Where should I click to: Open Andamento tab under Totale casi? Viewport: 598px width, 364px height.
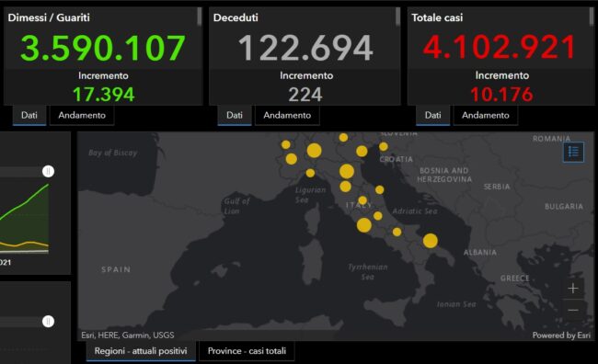(486, 115)
